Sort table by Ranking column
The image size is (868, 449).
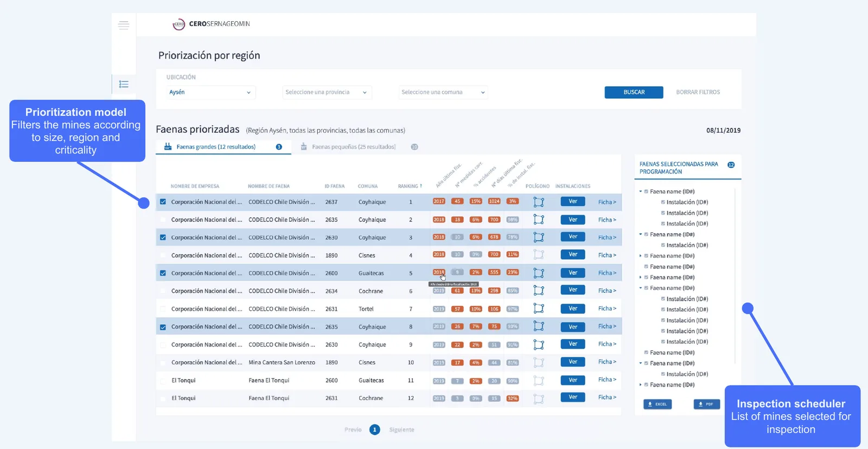coord(410,186)
